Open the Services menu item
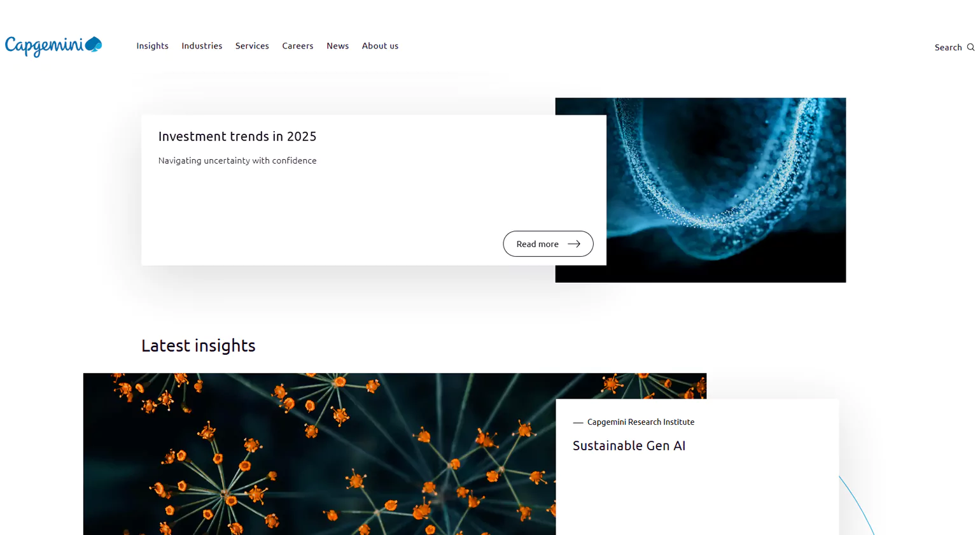The width and height of the screenshot is (980, 535). [x=252, y=45]
